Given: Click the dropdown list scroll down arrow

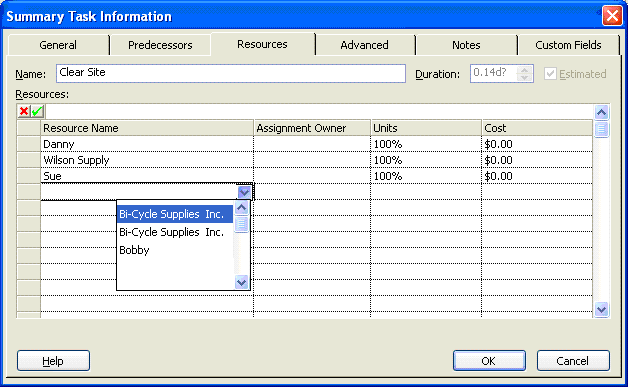Looking at the screenshot, I should click(241, 282).
